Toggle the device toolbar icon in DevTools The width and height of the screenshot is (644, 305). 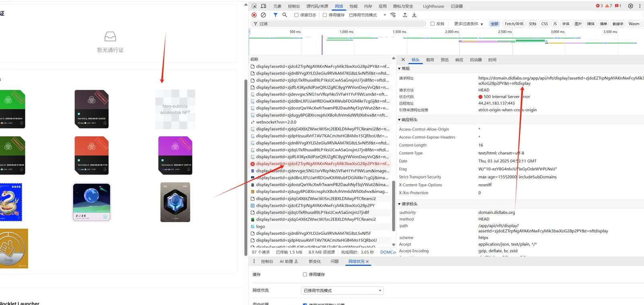pos(264,6)
